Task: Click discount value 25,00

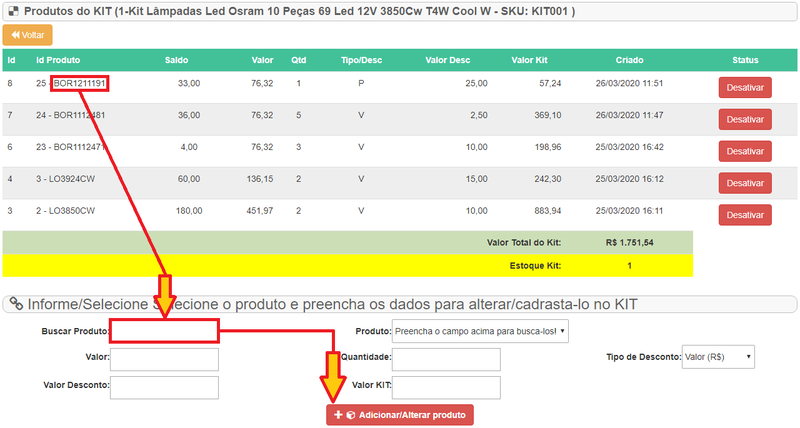Action: (x=477, y=83)
